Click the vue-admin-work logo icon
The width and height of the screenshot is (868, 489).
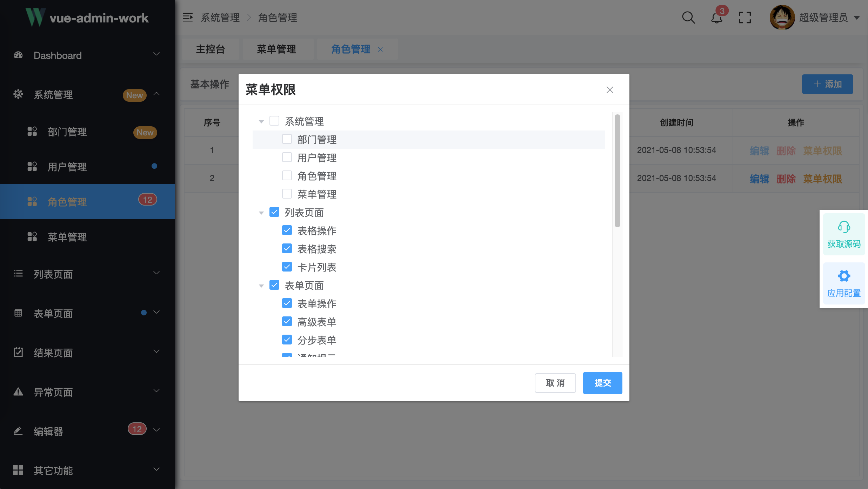coord(35,17)
